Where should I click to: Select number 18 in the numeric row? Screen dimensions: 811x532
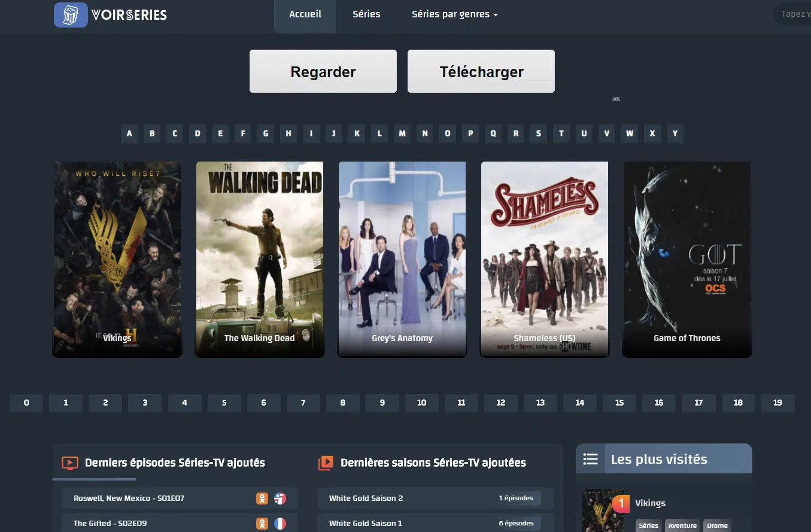coord(738,403)
